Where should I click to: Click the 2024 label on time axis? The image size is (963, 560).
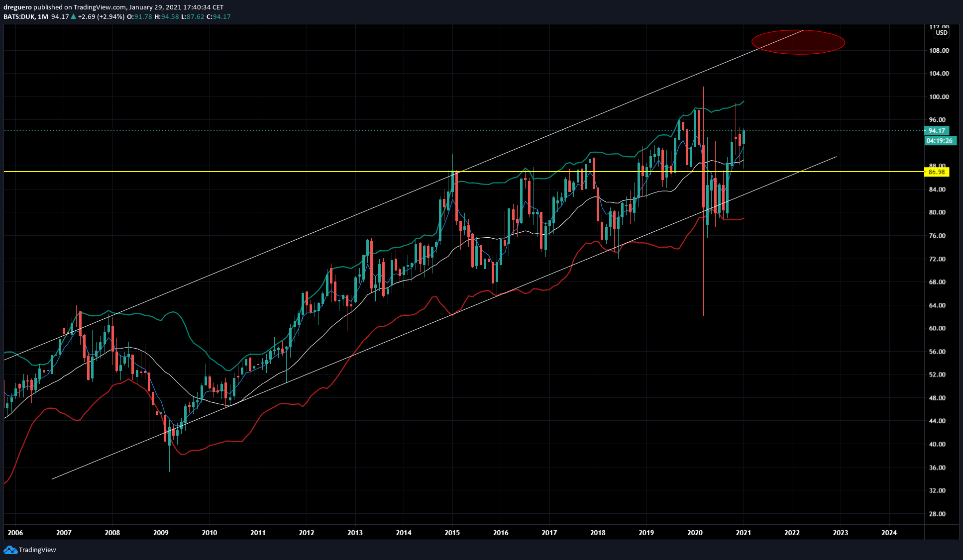(x=889, y=533)
